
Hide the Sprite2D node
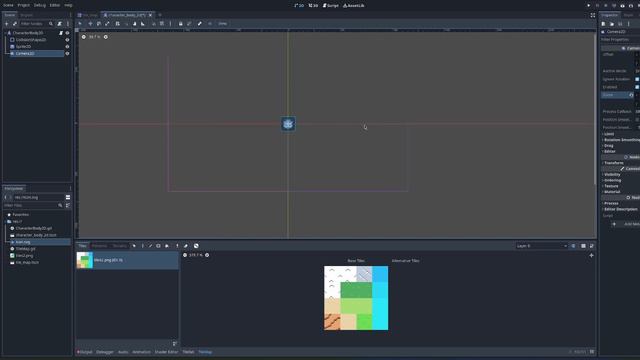(x=67, y=47)
